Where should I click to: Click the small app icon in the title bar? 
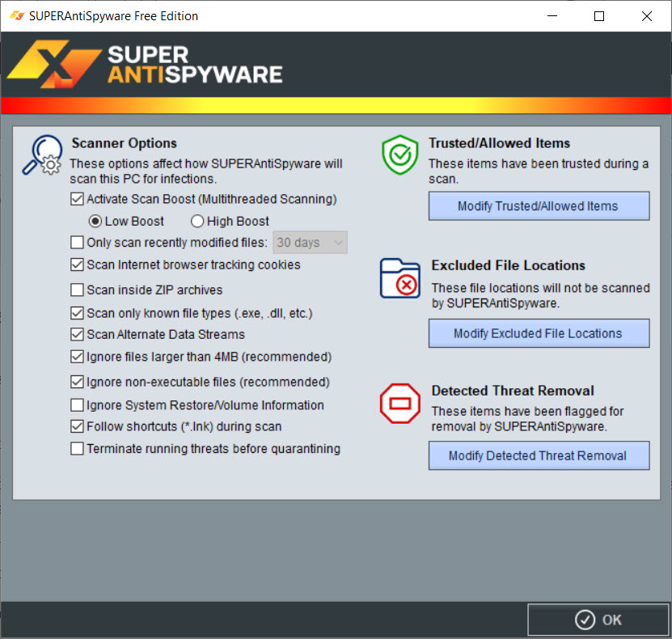tap(17, 16)
